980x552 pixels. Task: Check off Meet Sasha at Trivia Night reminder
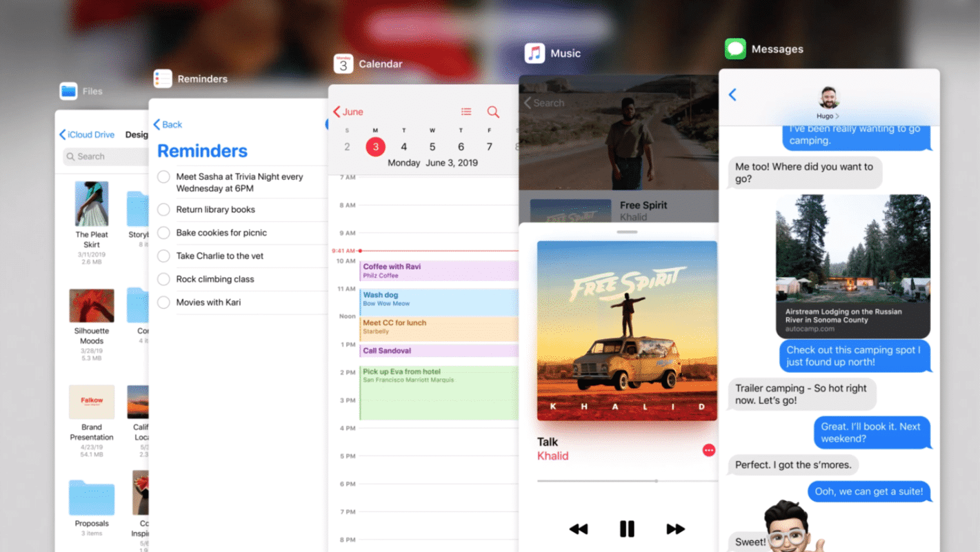pos(163,177)
